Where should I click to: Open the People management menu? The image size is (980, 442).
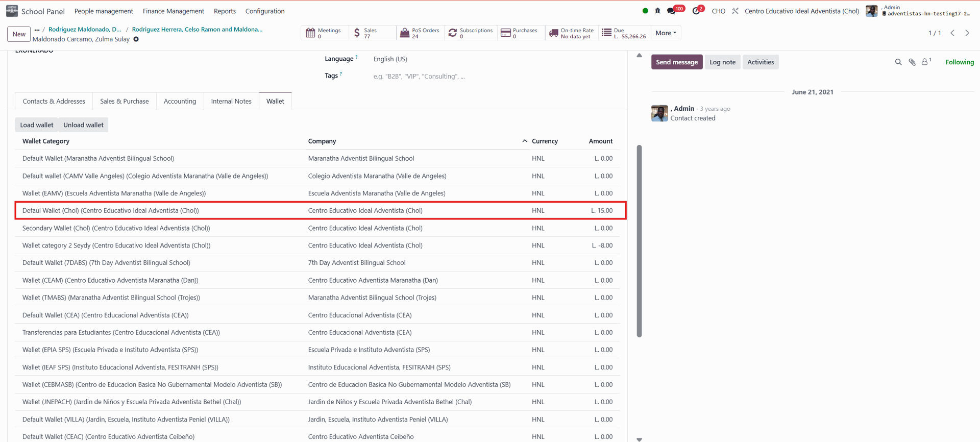(104, 11)
